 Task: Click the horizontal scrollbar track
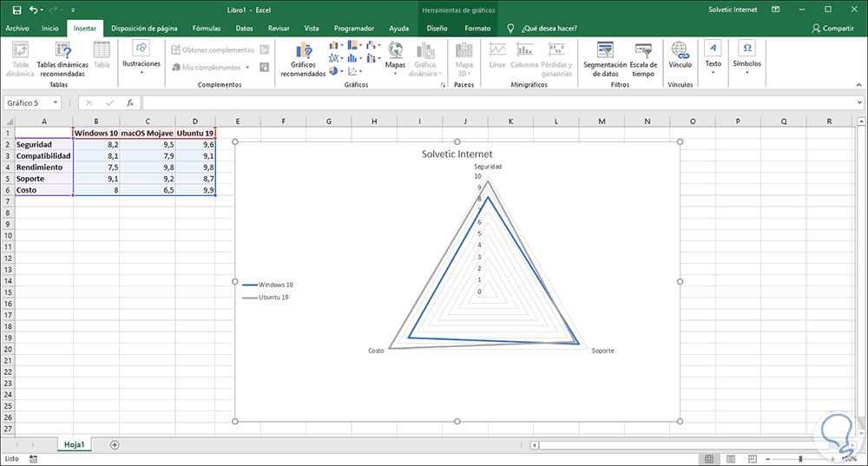pyautogui.click(x=694, y=445)
